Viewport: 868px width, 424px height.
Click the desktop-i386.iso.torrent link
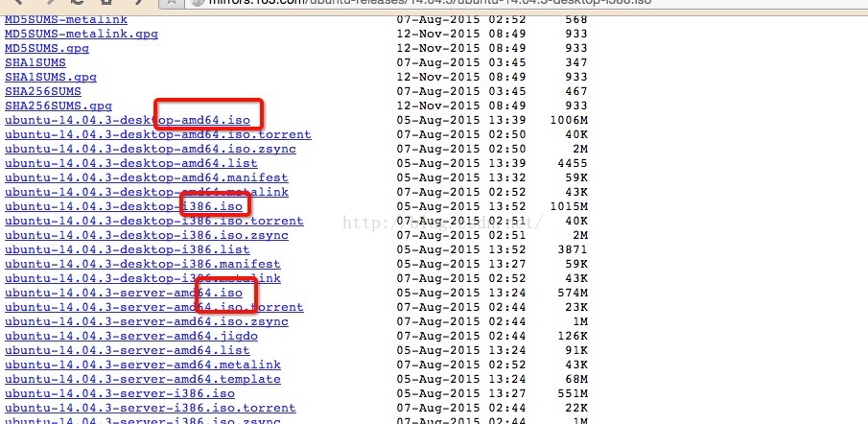[x=153, y=221]
